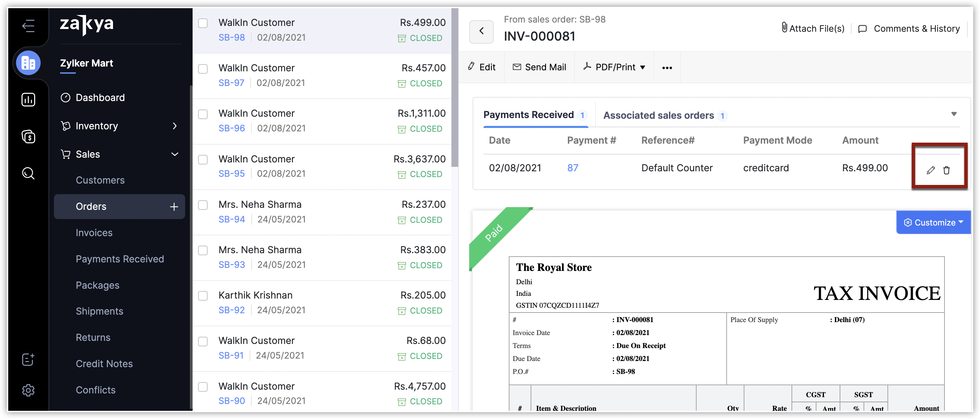Switch to Associated sales orders tab
Screen dimensions: 980x419
coord(666,116)
